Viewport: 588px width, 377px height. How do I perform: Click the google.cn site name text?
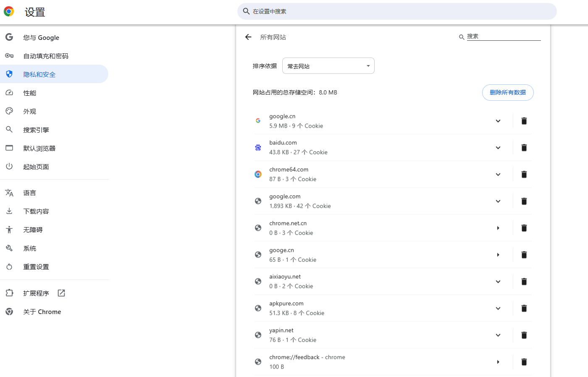pyautogui.click(x=282, y=116)
